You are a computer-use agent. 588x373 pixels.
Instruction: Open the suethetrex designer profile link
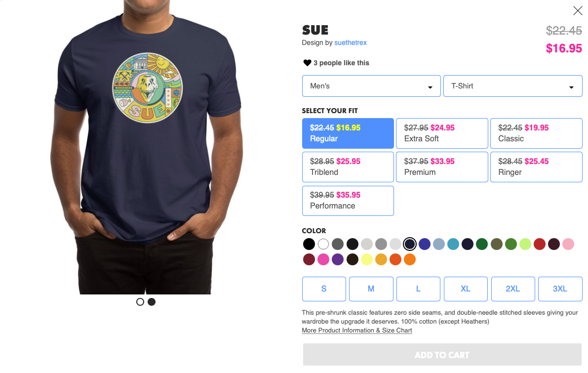tap(351, 42)
